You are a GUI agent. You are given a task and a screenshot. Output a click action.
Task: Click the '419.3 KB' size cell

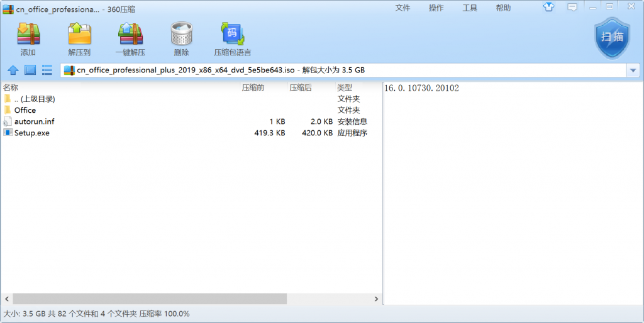click(269, 133)
